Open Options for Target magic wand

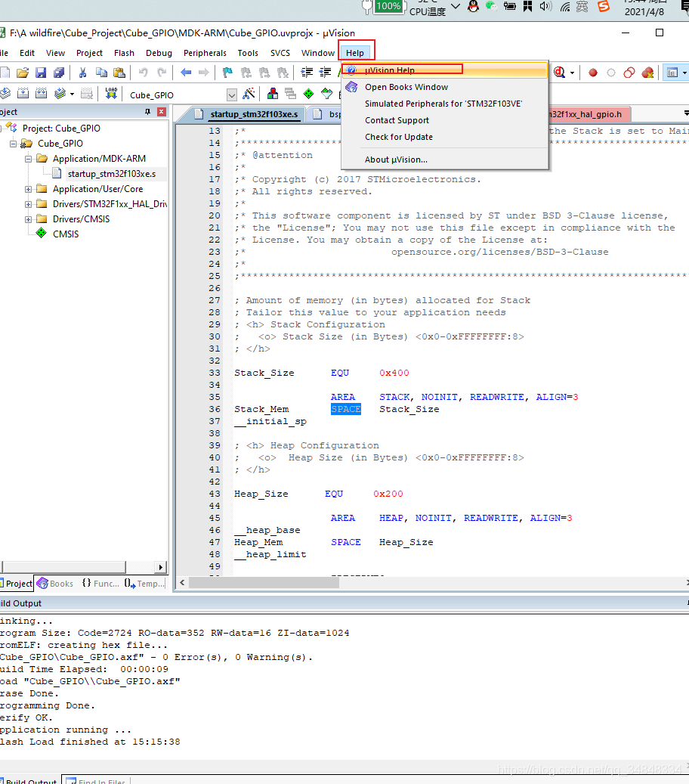coord(249,94)
